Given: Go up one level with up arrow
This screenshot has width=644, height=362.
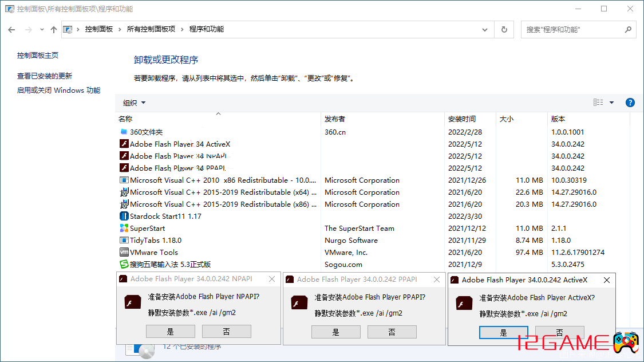Looking at the screenshot, I should [54, 30].
